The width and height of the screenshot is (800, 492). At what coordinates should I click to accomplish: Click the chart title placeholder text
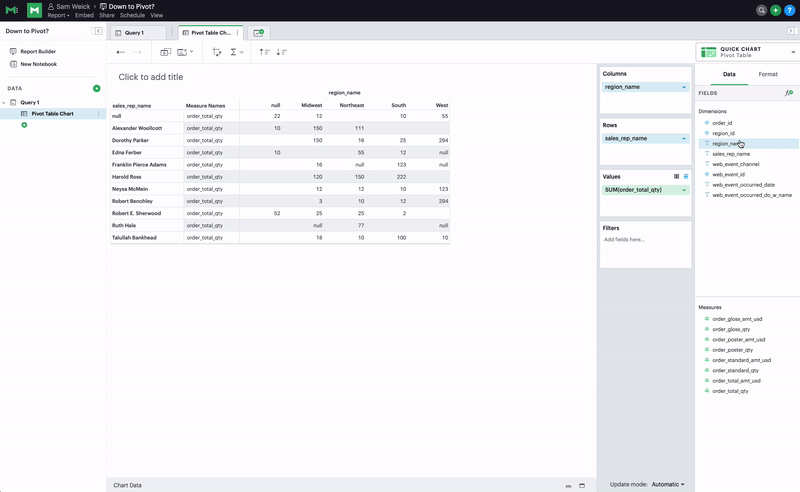(150, 77)
